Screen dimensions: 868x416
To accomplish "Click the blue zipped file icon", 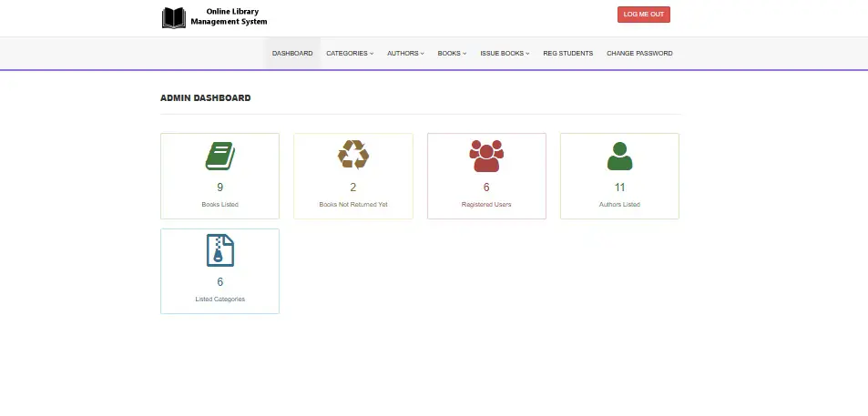I will pyautogui.click(x=220, y=250).
